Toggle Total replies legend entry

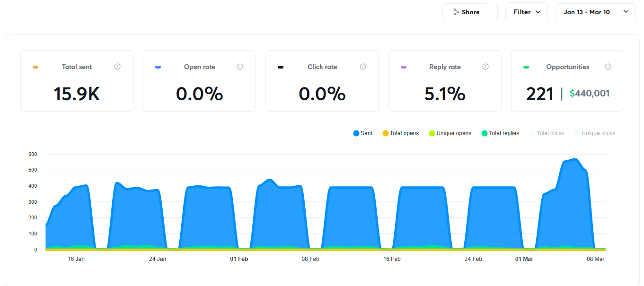point(500,133)
